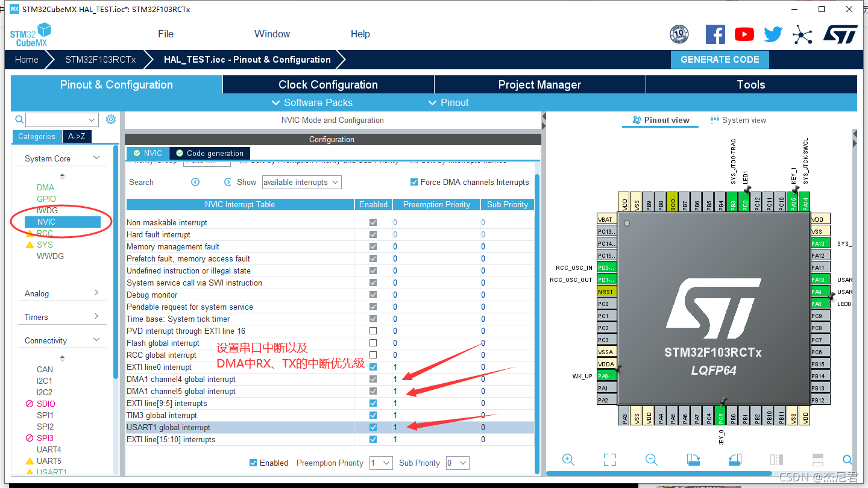
Task: Click the SDIO disabled warning icon
Action: pyautogui.click(x=30, y=404)
